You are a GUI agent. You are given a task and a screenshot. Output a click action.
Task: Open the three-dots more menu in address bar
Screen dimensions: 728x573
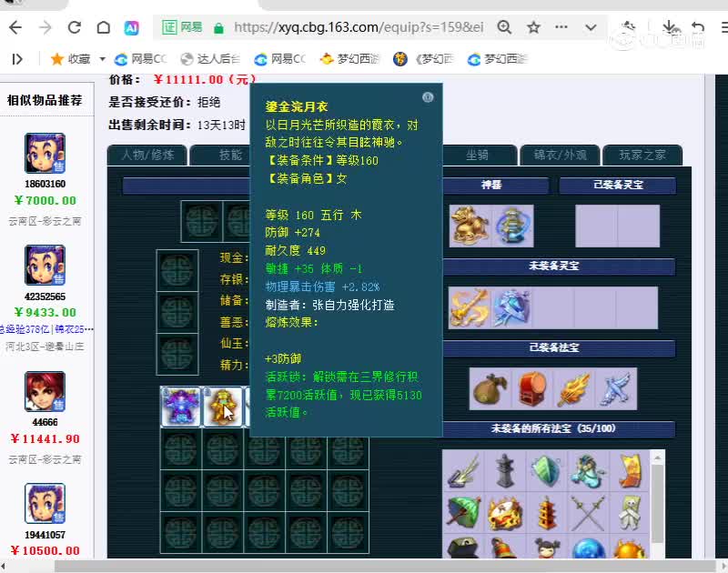pos(561,27)
